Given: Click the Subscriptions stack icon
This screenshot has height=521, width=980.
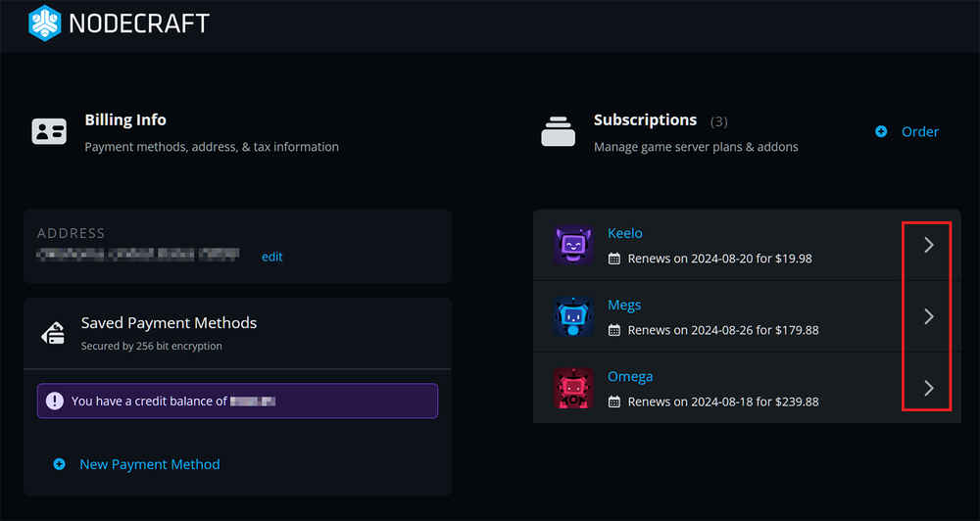Looking at the screenshot, I should [559, 131].
